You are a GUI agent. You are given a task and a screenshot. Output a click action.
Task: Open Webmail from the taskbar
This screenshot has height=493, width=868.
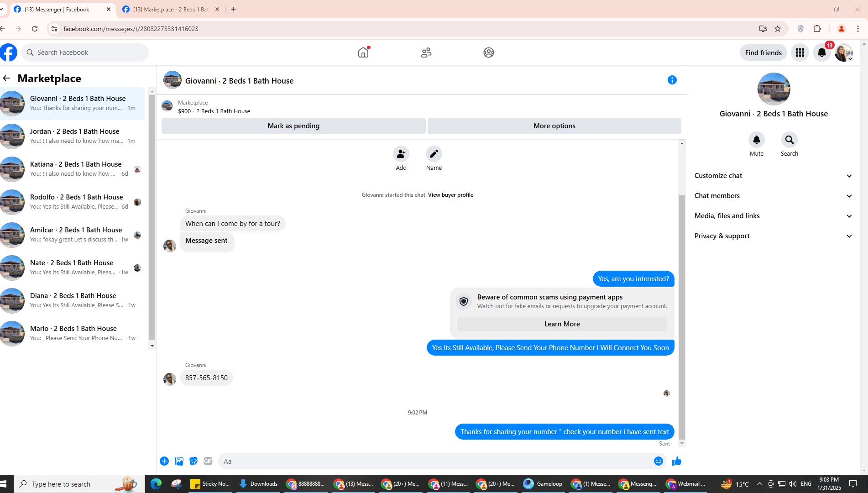click(x=686, y=484)
